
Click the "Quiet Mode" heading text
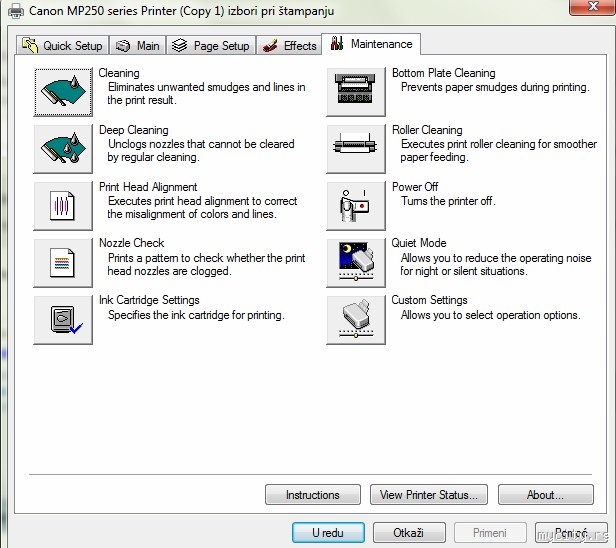[x=419, y=243]
